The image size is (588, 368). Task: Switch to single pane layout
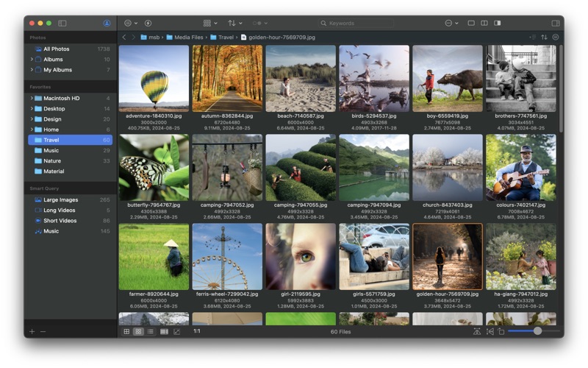click(x=471, y=24)
